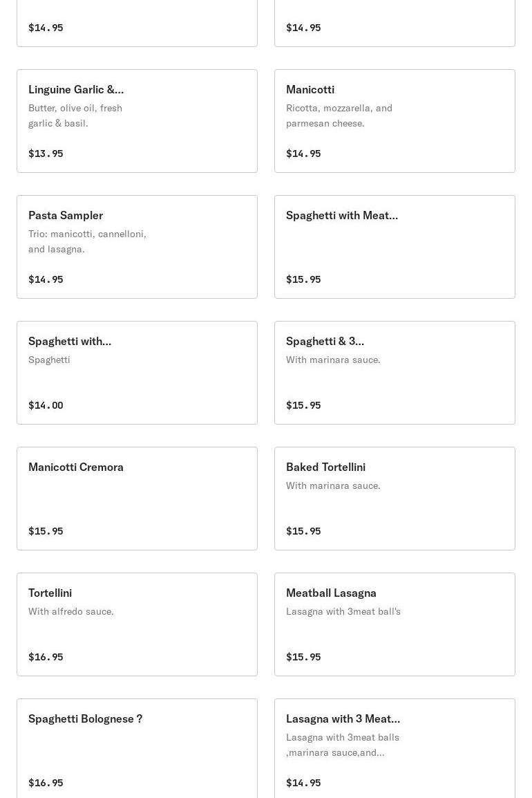Image resolution: width=532 pixels, height=798 pixels.
Task: Click the Baked Tortellini title
Action: 325,467
